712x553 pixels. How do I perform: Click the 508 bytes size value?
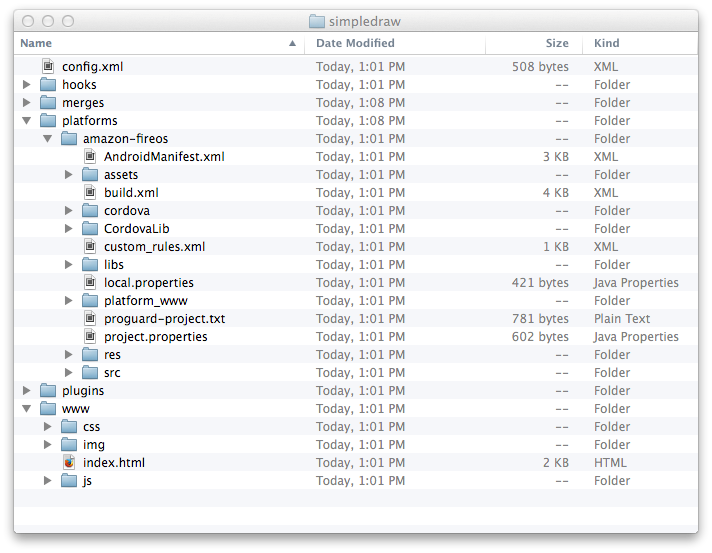(540, 67)
